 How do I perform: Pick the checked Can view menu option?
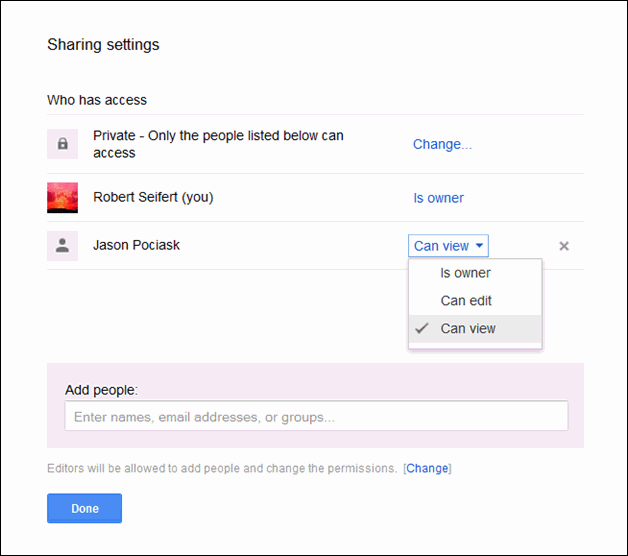(x=468, y=328)
